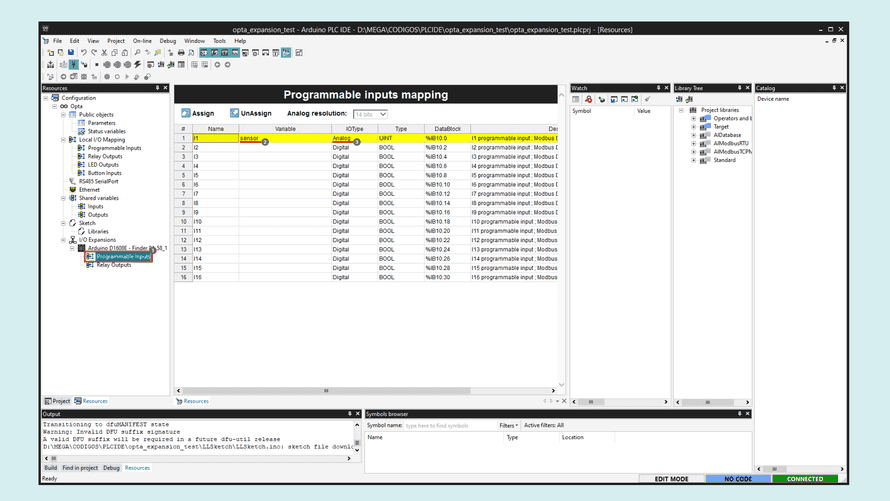Pin the Watch panel
The image size is (890, 501).
658,88
